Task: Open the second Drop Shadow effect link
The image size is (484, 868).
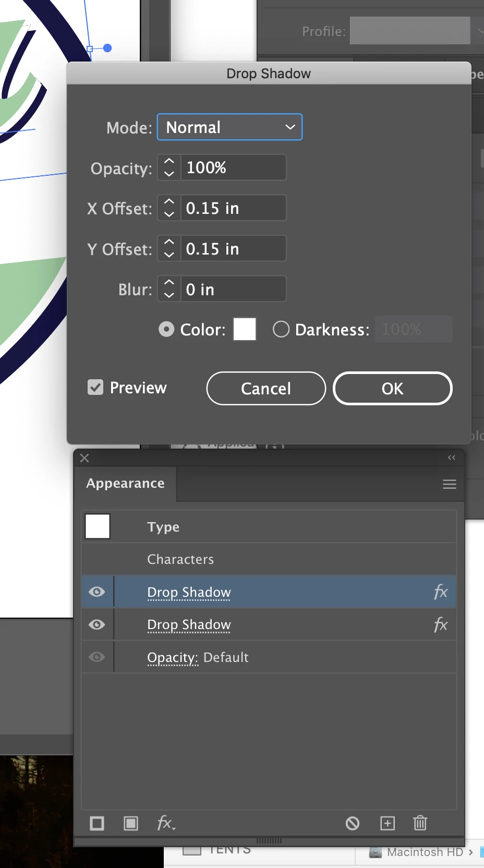Action: pos(189,625)
